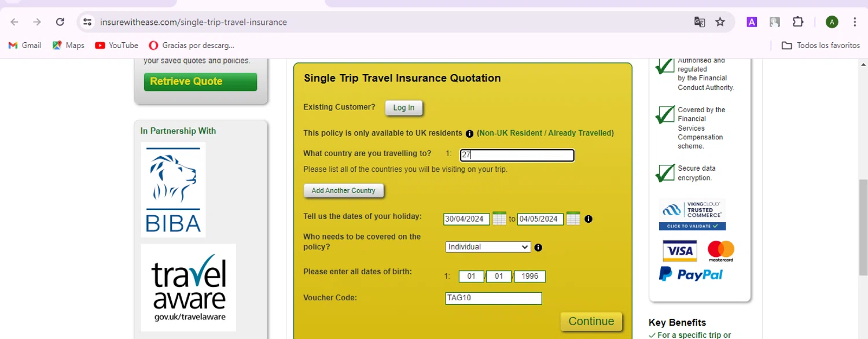Viewport: 868px width, 339px height.
Task: Click 'Key Benefits' heading
Action: (x=677, y=323)
